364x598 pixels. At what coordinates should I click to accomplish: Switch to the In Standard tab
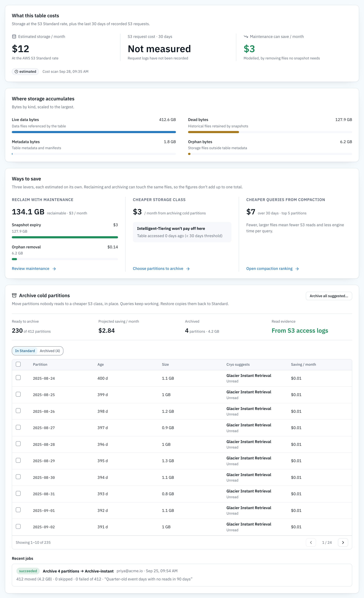tap(25, 351)
